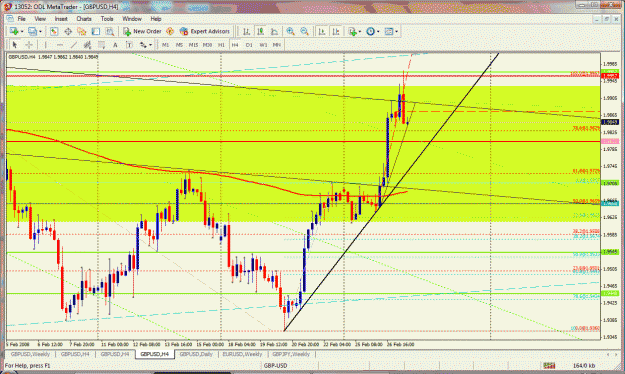This screenshot has width=625, height=374.
Task: Open the Templates icon
Action: click(x=389, y=31)
